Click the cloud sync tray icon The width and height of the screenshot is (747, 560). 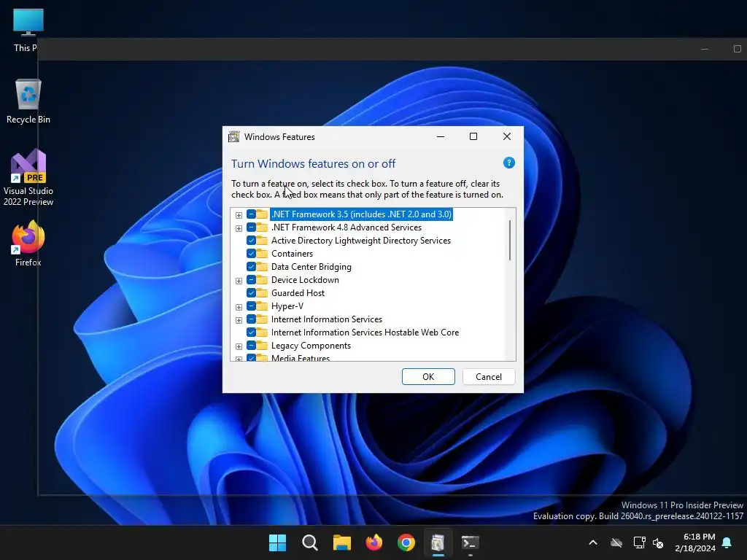[x=616, y=542]
